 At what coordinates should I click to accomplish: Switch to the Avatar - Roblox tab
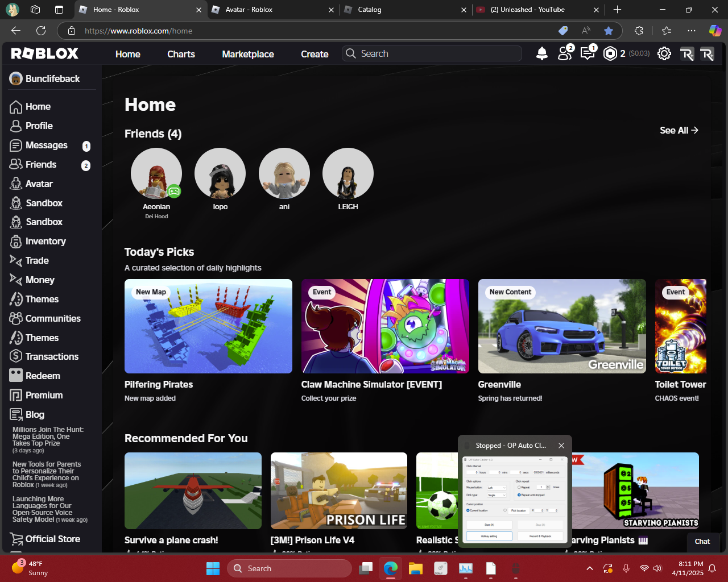274,10
